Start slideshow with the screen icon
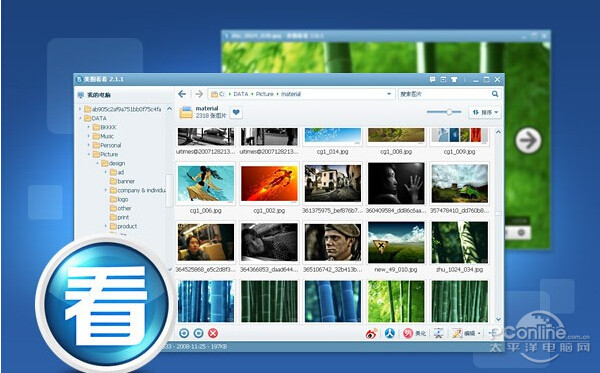 (x=439, y=334)
